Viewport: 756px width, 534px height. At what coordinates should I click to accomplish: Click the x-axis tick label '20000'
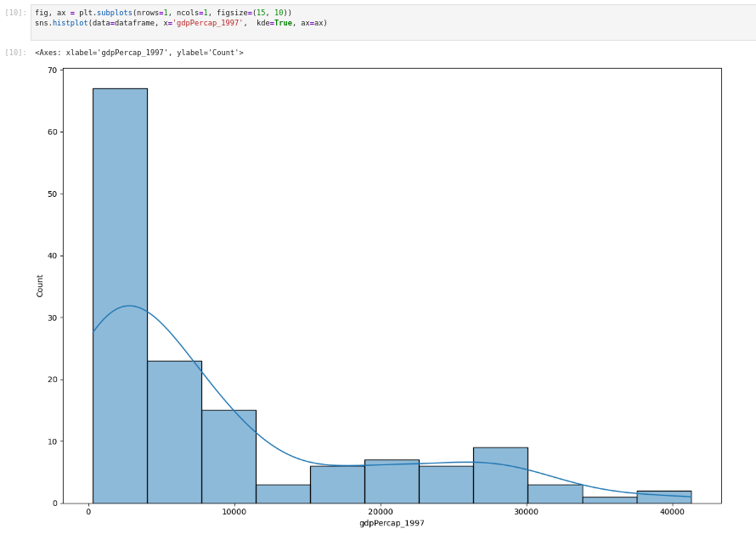[381, 512]
